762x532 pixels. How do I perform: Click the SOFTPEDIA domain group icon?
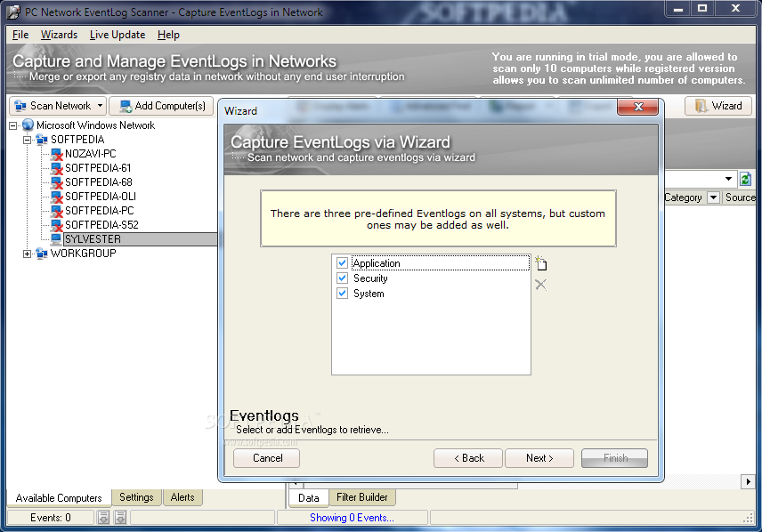(x=42, y=140)
